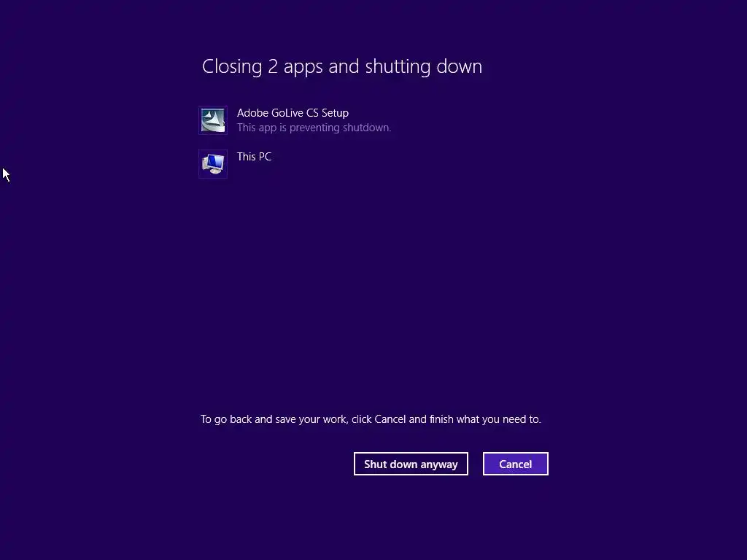
Task: Click the 'This app is preventing shutdown' message
Action: 314,128
